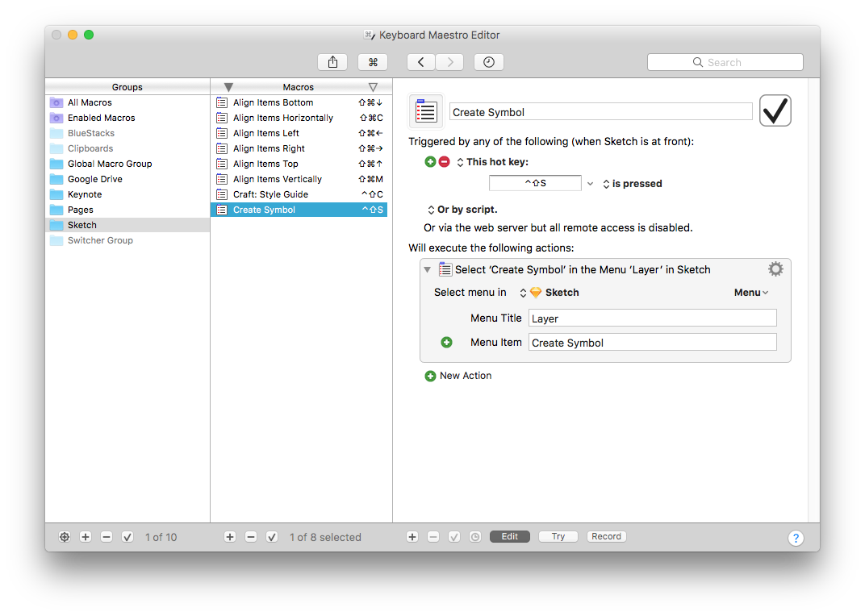Click the hot key field showing ⌃⇧S

(535, 183)
